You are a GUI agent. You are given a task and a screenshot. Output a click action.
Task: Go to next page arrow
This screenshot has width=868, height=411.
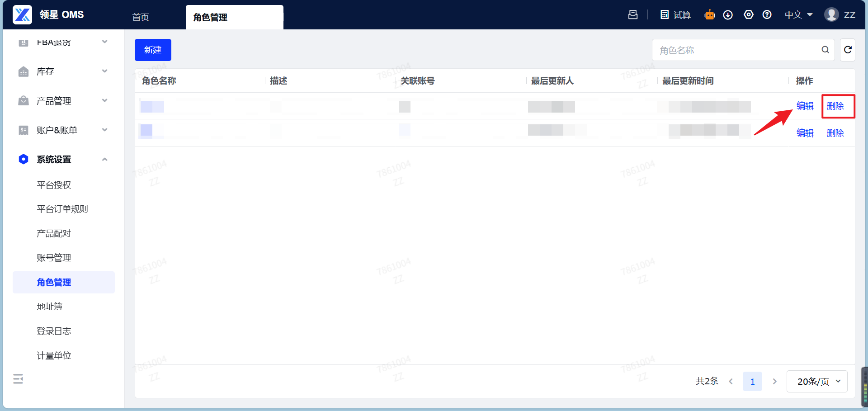point(774,382)
